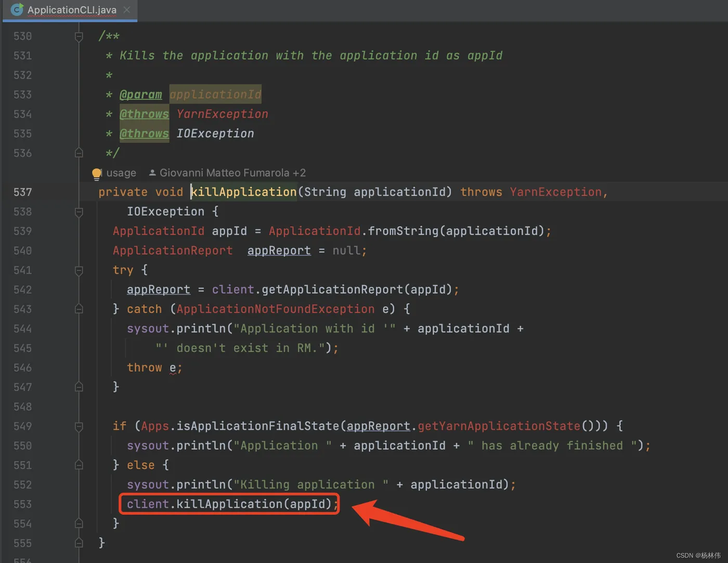This screenshot has height=563, width=728.
Task: Select the ApplicationCLI.java editor tab
Action: click(70, 10)
